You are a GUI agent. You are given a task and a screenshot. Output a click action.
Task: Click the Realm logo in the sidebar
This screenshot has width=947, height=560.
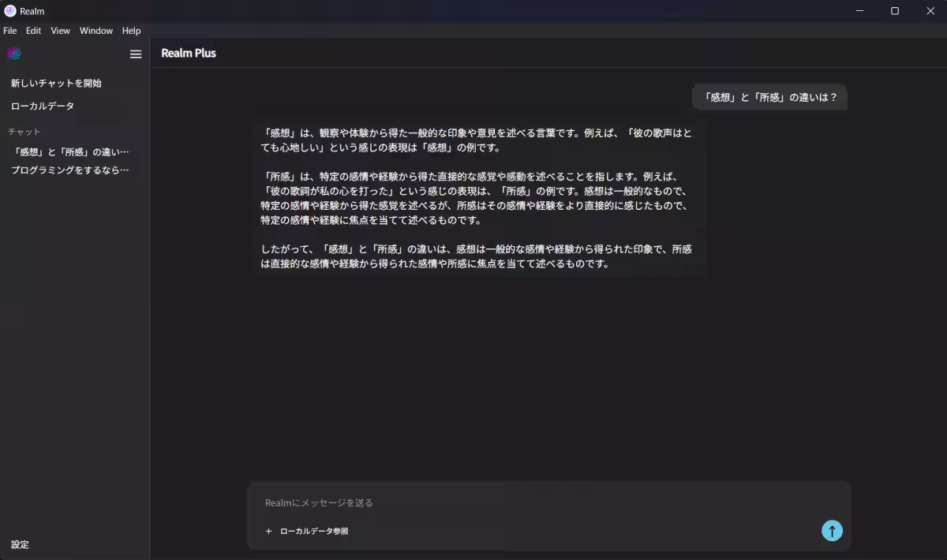[14, 53]
